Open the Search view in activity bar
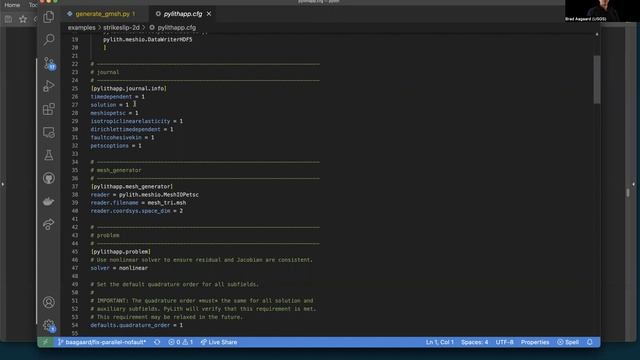 (x=49, y=40)
